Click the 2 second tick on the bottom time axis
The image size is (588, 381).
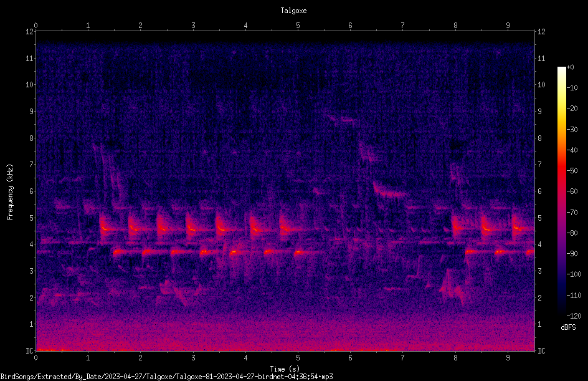pyautogui.click(x=141, y=358)
